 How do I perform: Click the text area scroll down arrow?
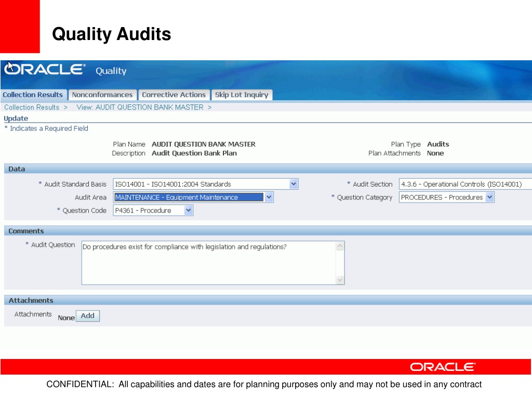point(340,280)
